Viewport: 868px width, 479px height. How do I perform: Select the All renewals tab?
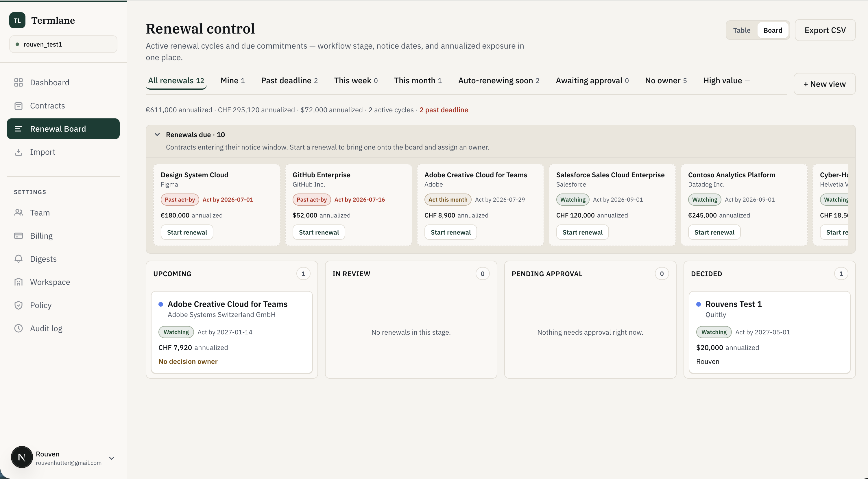176,81
